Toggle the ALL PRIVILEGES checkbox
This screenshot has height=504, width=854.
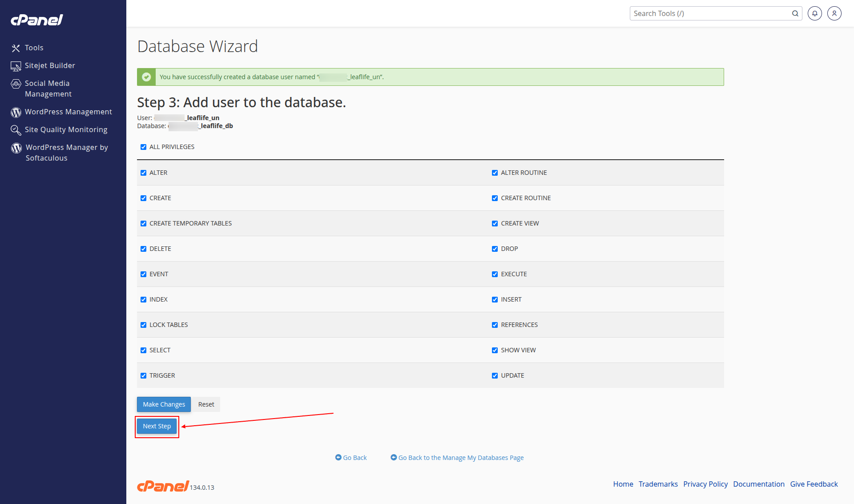click(143, 147)
